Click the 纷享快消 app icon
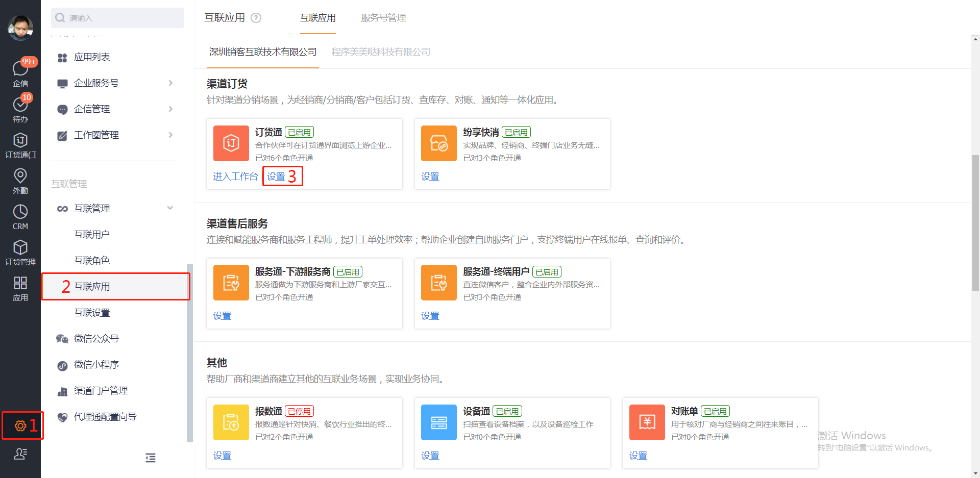The width and height of the screenshot is (980, 478). tap(439, 143)
